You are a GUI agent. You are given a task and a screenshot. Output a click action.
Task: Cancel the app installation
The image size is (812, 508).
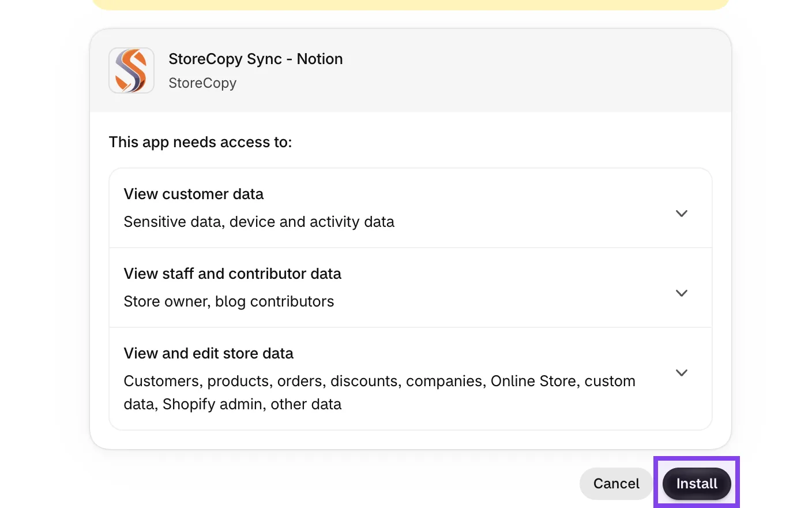(x=616, y=484)
